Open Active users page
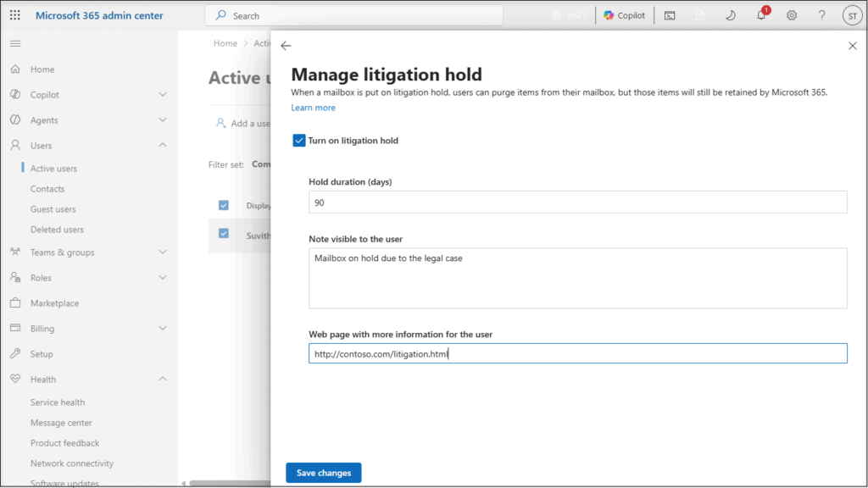This screenshot has width=868, height=488. pos(53,169)
